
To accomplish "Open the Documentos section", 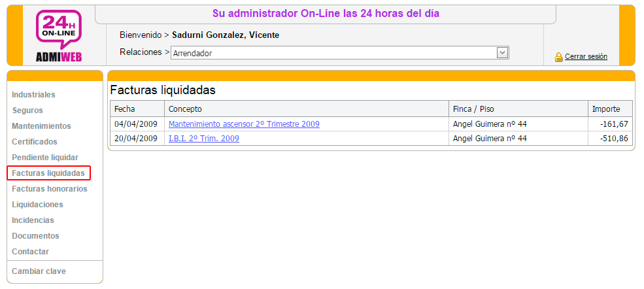I will pyautogui.click(x=35, y=236).
